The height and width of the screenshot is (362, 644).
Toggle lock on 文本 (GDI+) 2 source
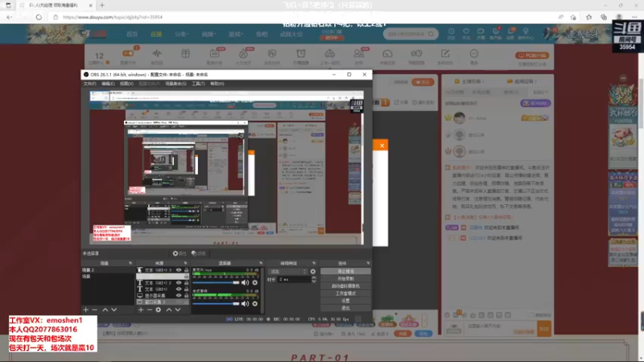coord(187,283)
